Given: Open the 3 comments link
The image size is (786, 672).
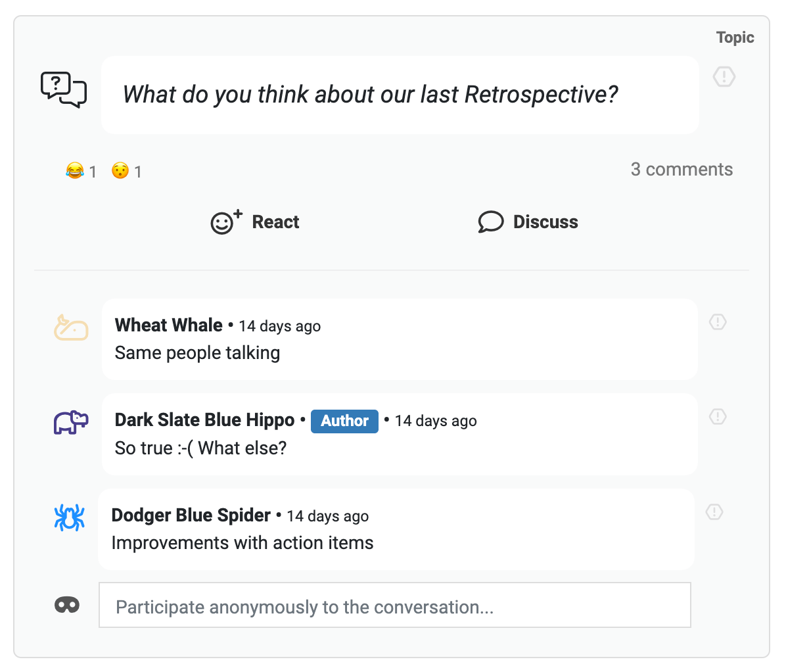Looking at the screenshot, I should click(682, 170).
